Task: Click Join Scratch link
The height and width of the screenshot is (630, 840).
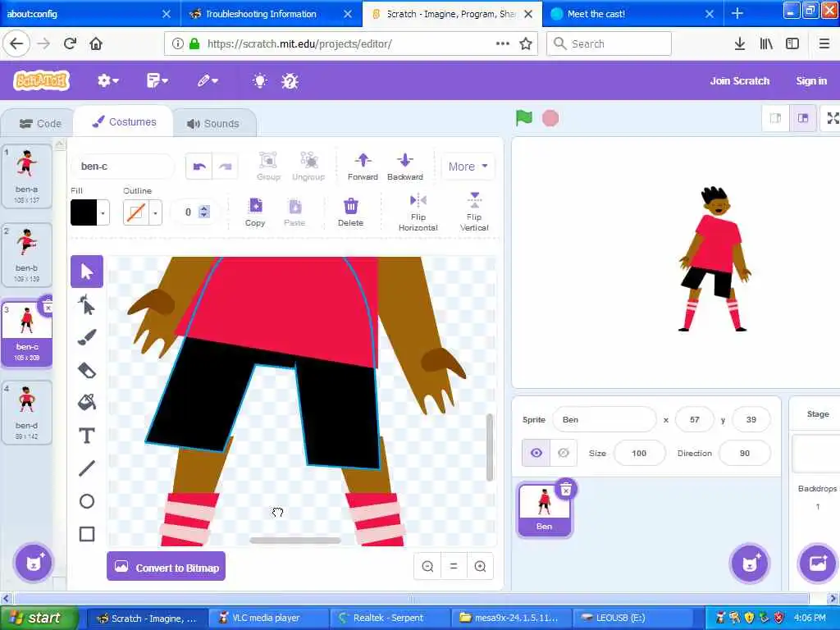Action: tap(739, 81)
